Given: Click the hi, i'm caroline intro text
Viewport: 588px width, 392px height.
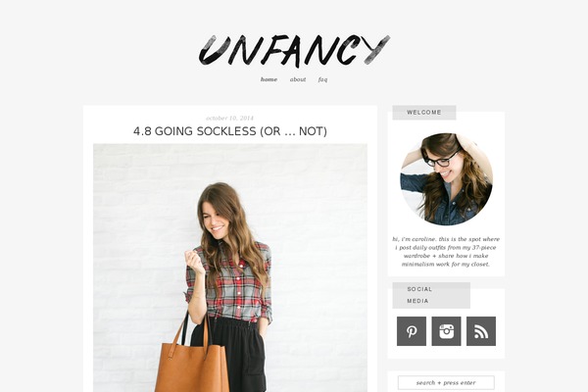Looking at the screenshot, I should [x=446, y=251].
